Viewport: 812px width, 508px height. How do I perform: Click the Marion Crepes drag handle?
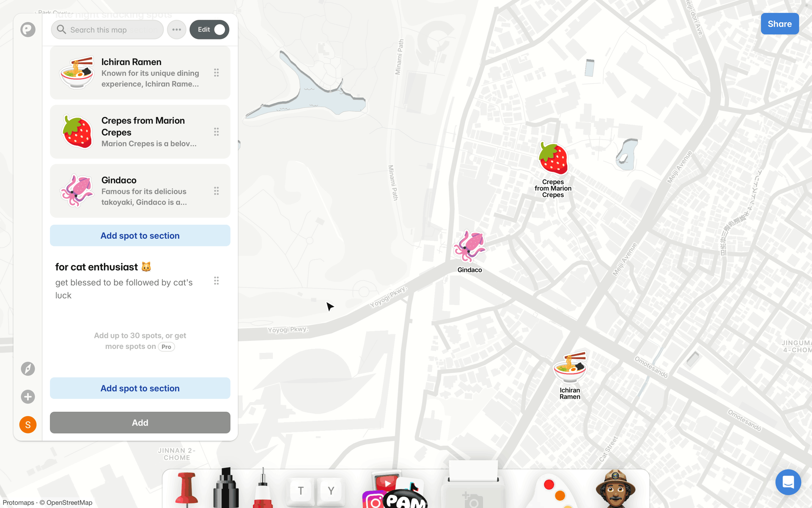(x=217, y=132)
